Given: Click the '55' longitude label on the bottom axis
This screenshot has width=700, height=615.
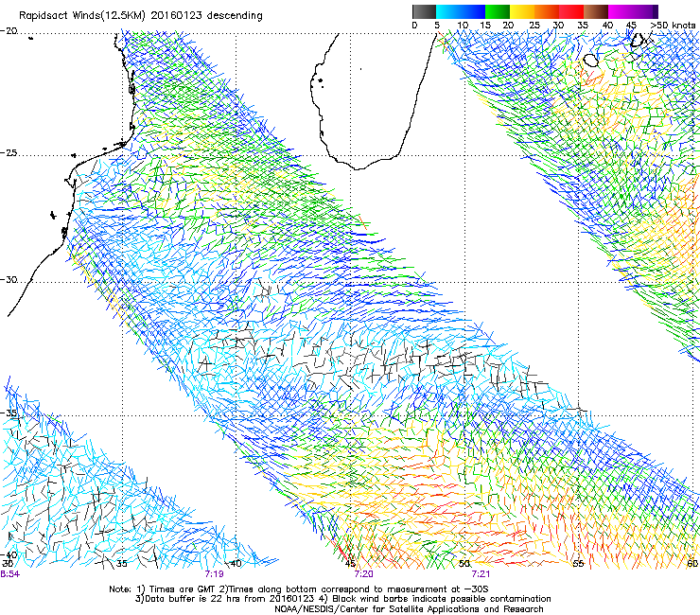Looking at the screenshot, I should [578, 564].
